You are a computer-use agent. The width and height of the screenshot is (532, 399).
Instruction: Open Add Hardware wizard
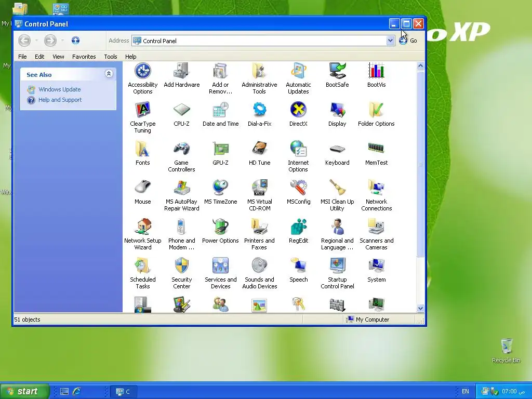181,75
